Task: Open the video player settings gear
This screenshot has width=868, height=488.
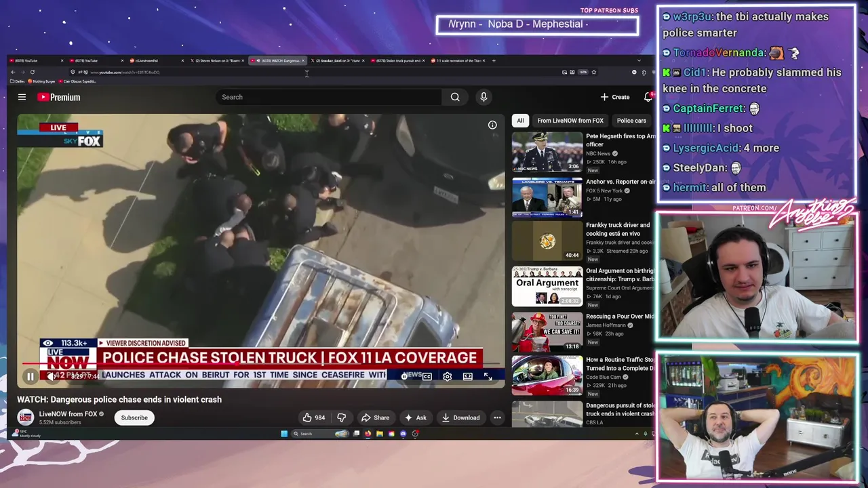Action: coord(447,376)
